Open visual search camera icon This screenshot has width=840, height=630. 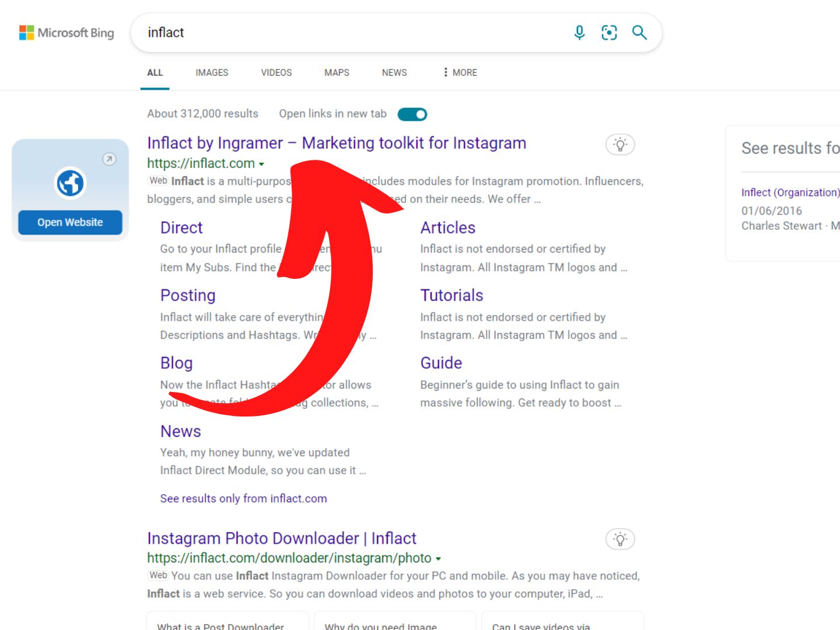pos(609,33)
